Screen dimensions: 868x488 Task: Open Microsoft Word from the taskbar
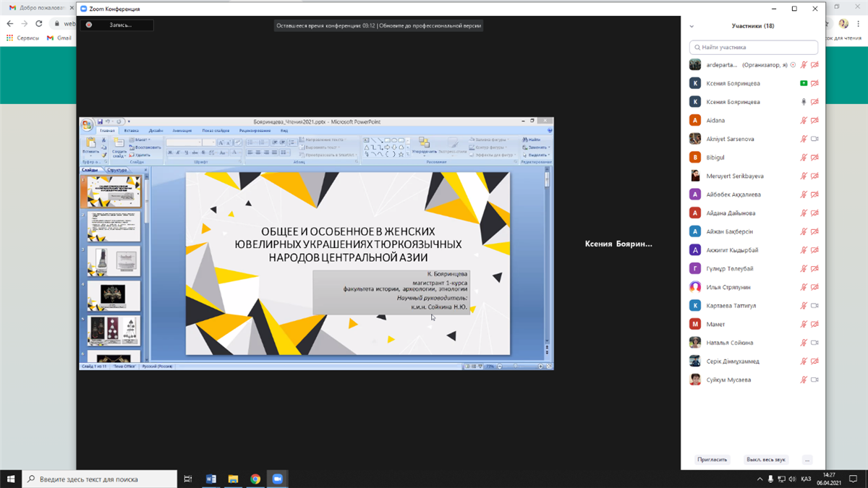pyautogui.click(x=211, y=479)
